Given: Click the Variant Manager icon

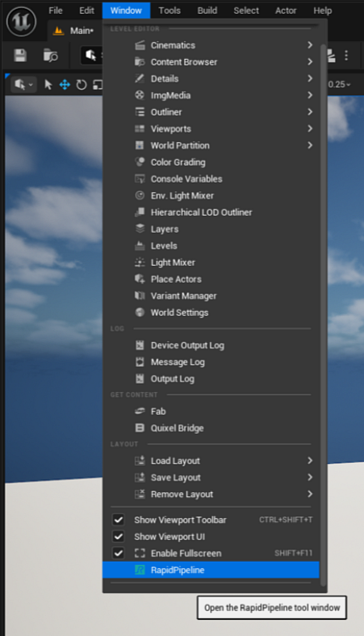Looking at the screenshot, I should coord(140,295).
